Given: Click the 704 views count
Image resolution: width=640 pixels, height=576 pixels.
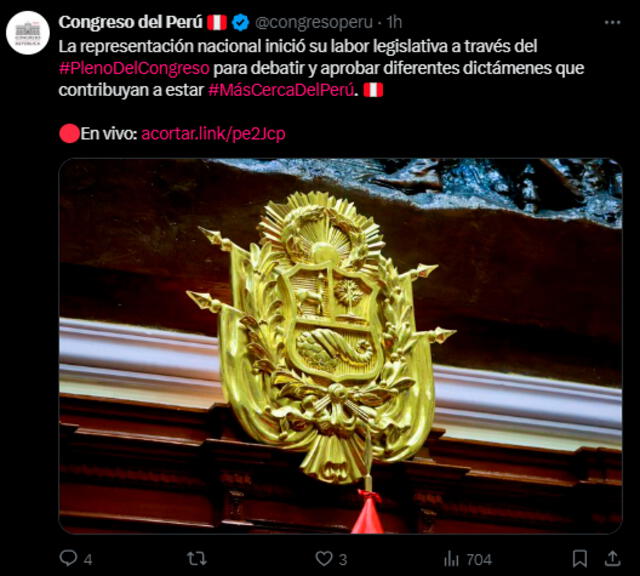Looking at the screenshot, I should coord(479,559).
